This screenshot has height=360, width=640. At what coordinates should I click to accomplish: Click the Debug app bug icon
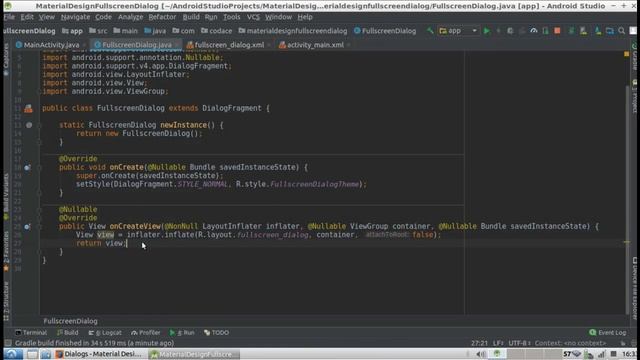(510, 31)
